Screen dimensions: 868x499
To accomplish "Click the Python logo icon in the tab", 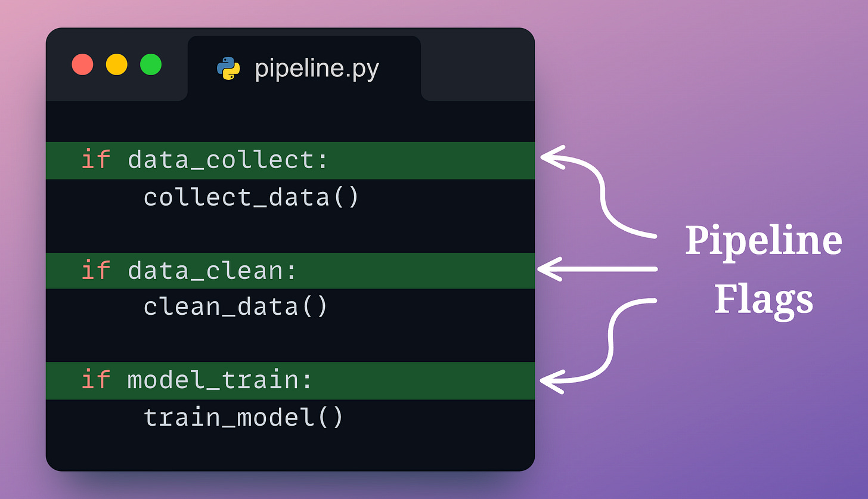I will click(x=228, y=69).
